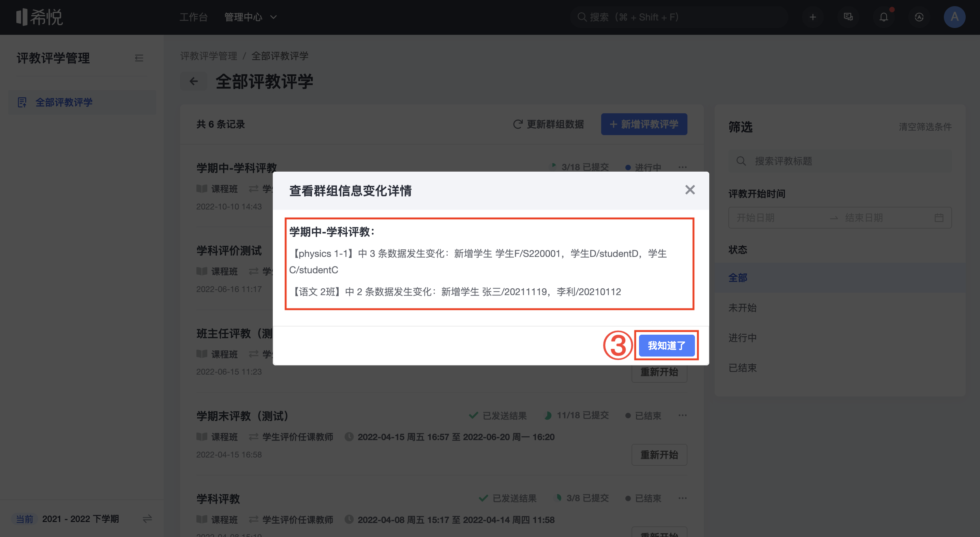Select 未开始 status filter
The width and height of the screenshot is (980, 537).
[x=840, y=307]
